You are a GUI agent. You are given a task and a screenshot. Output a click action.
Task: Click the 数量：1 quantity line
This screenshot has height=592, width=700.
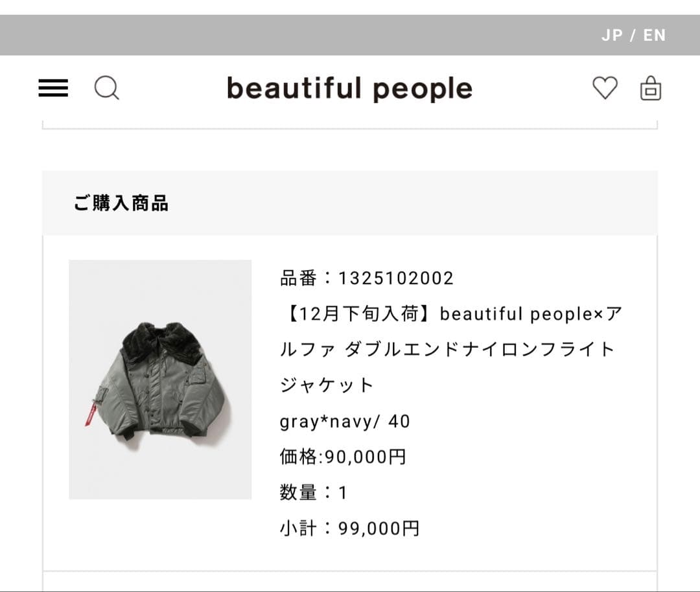pyautogui.click(x=314, y=493)
